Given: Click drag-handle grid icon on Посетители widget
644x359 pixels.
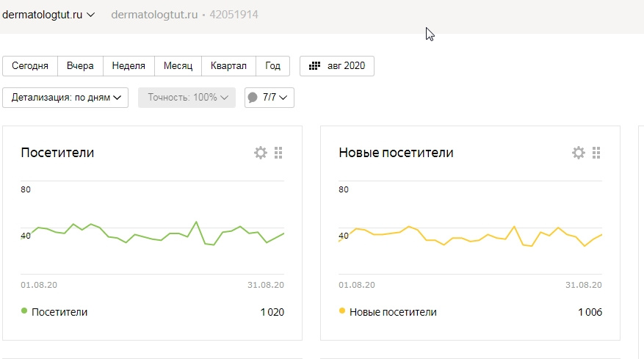Looking at the screenshot, I should click(x=278, y=153).
